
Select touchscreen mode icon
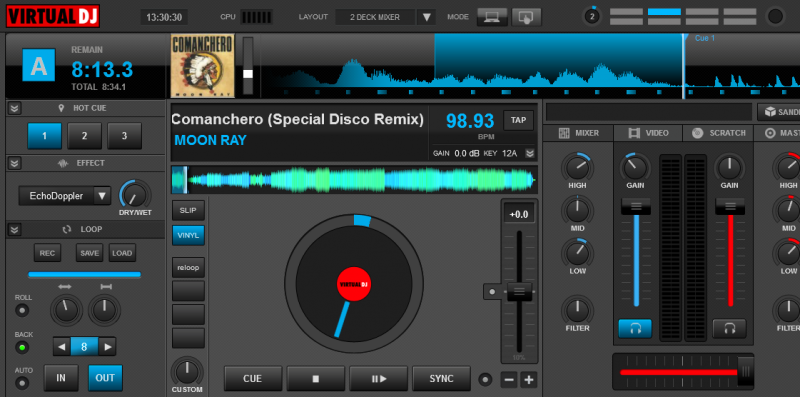pos(526,17)
